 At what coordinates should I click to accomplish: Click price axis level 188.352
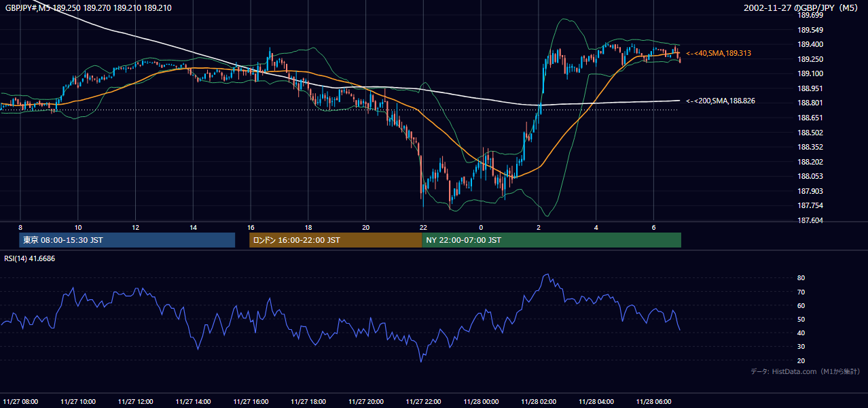coord(810,147)
